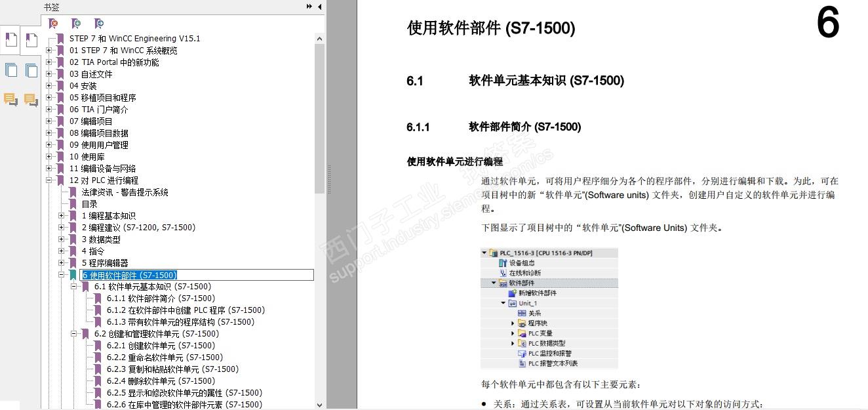This screenshot has width=868, height=410.
Task: Go to bookmark 03 自述文件
Action: tap(90, 74)
